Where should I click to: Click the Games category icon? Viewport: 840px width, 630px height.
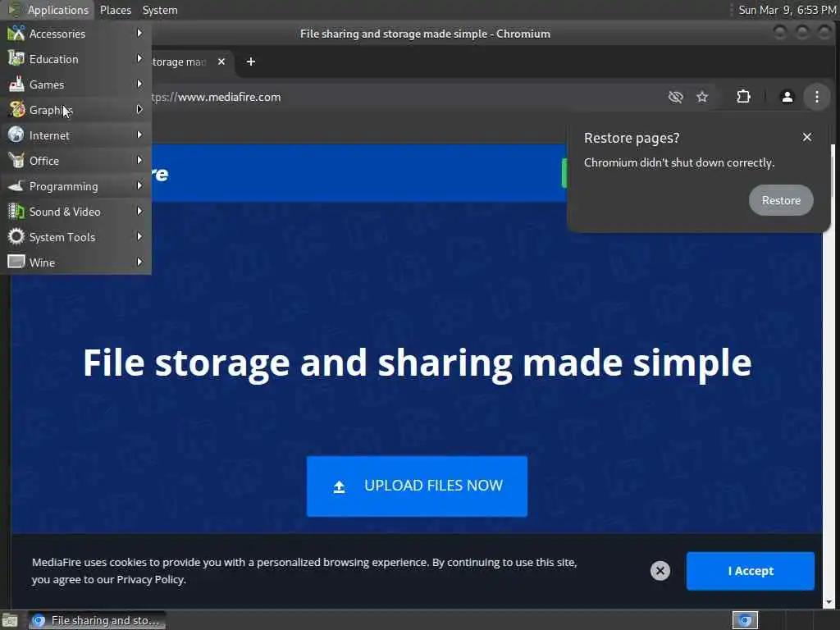point(16,84)
